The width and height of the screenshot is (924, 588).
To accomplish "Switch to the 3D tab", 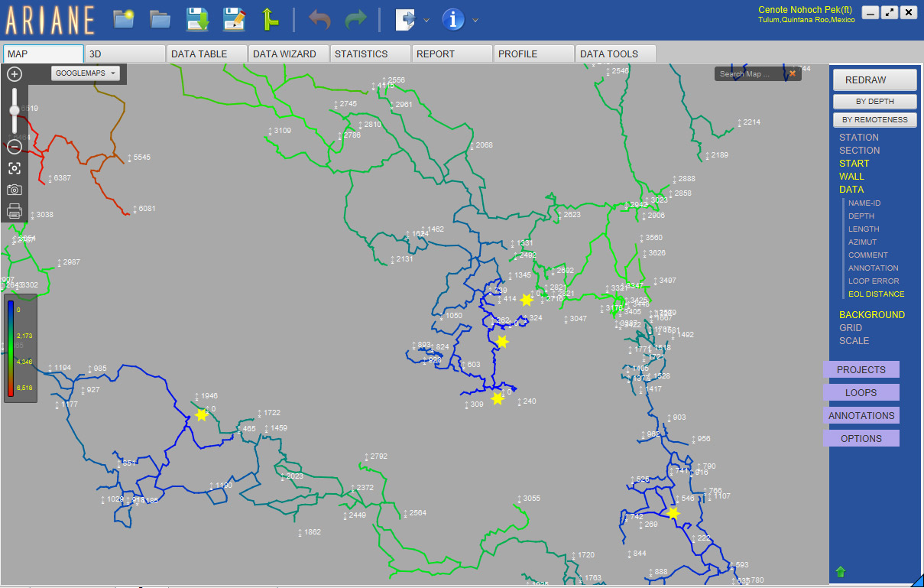I will tap(125, 54).
